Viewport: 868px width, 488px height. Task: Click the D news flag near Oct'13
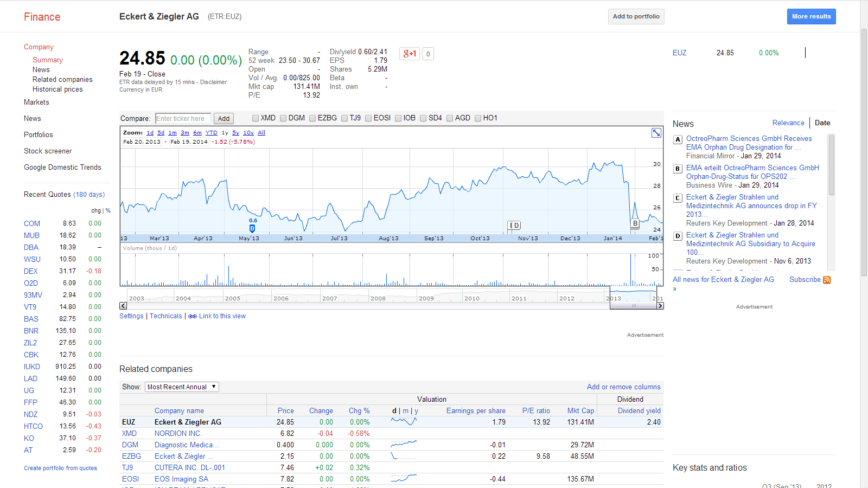point(516,226)
